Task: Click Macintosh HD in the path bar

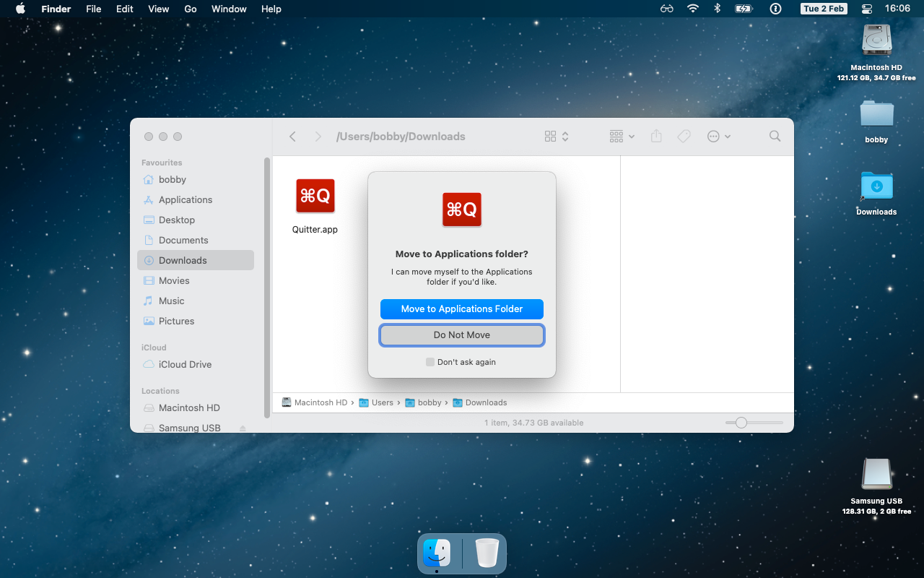Action: pyautogui.click(x=315, y=402)
